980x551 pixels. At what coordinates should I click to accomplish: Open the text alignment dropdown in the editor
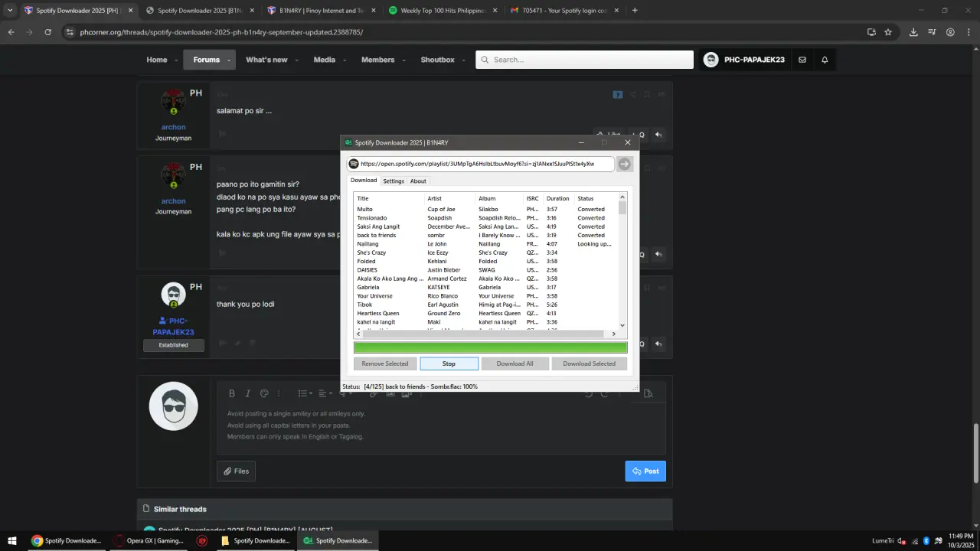(325, 393)
